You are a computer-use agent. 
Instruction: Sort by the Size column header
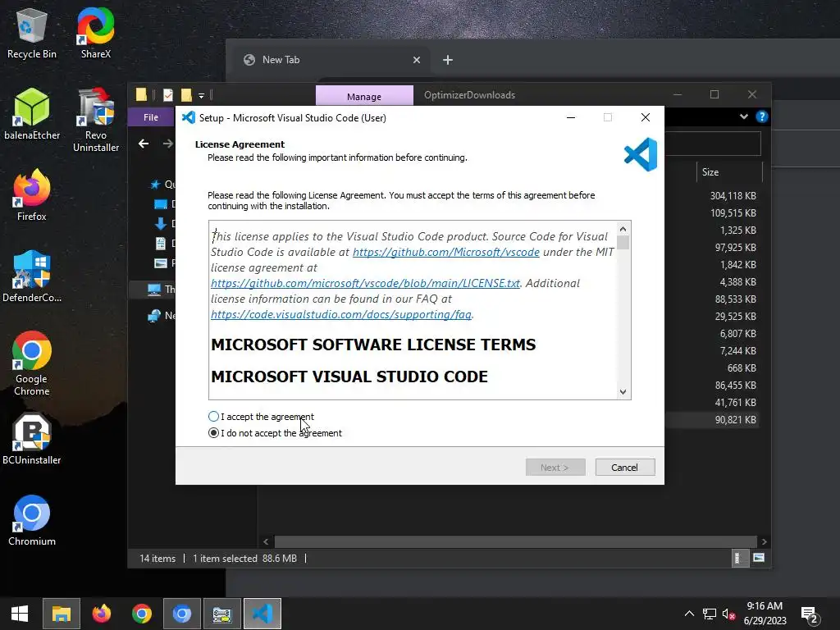coord(728,172)
